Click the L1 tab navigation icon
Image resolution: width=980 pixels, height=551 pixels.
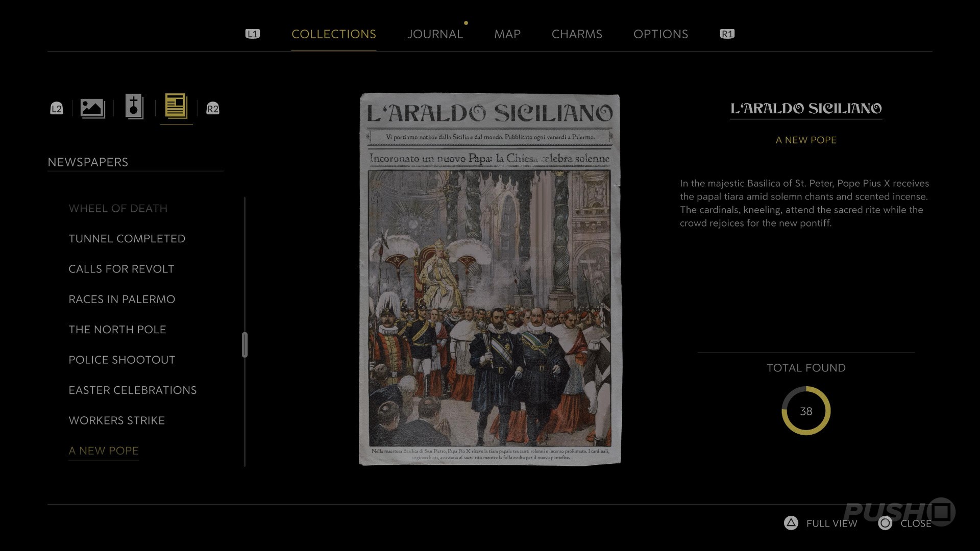point(253,34)
